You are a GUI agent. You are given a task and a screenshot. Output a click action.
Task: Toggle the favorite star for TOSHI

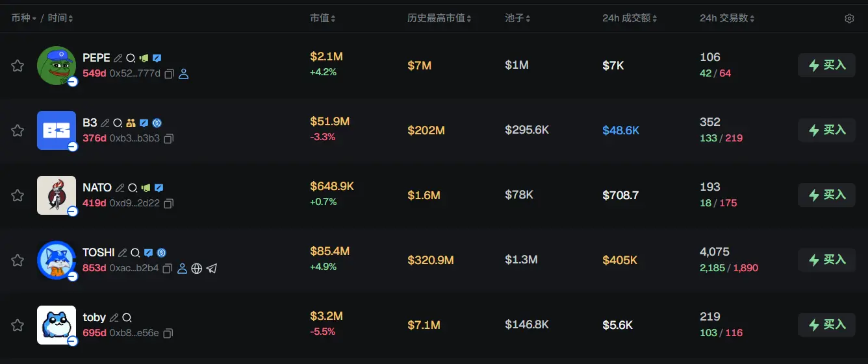18,260
